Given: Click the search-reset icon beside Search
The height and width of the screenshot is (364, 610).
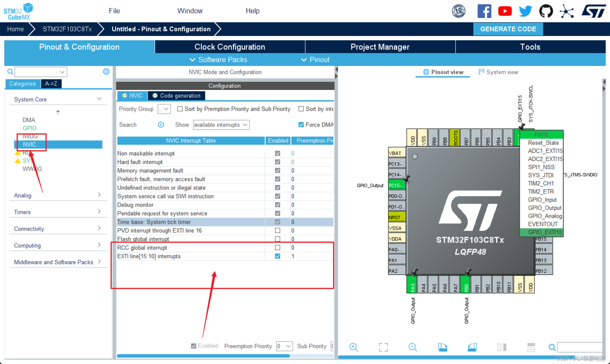Looking at the screenshot, I should [x=161, y=125].
